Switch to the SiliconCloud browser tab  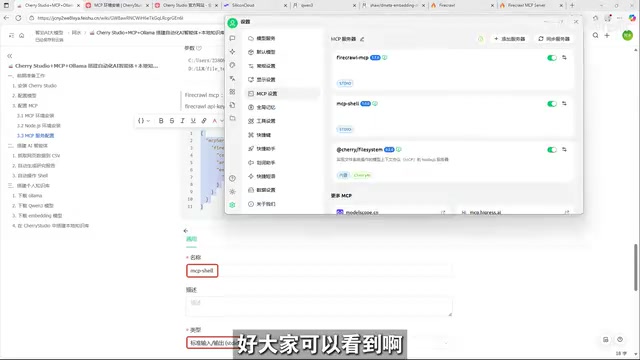(x=255, y=5)
